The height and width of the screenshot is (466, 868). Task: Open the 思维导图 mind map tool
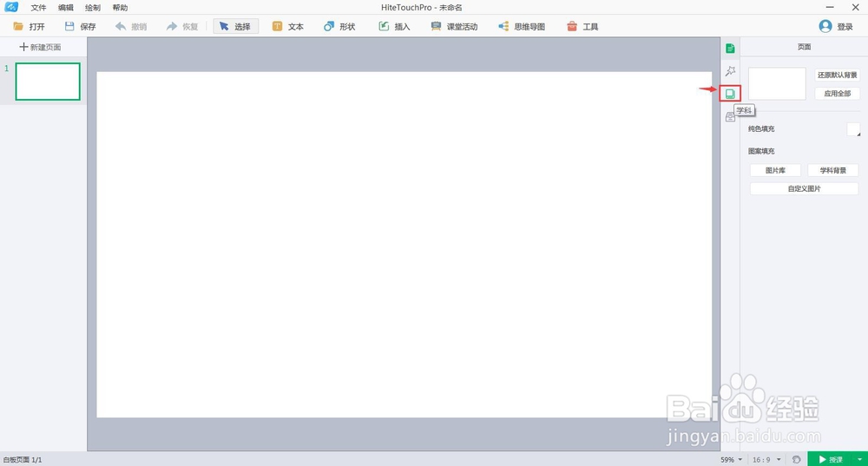coord(522,27)
